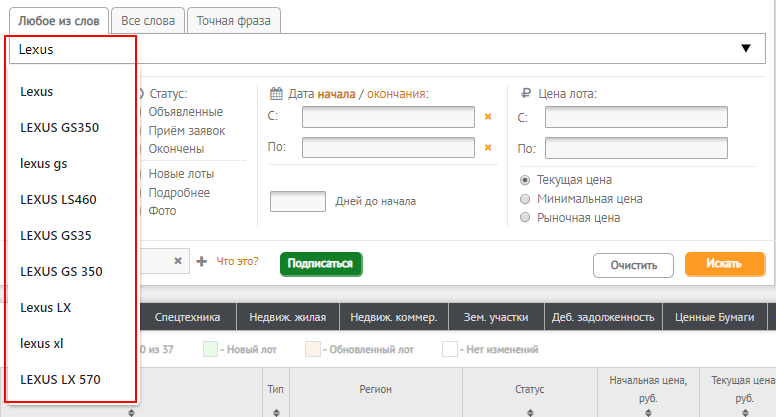The image size is (776, 417).
Task: Open the 'Недвиж. коммер.' category tab
Action: (394, 317)
